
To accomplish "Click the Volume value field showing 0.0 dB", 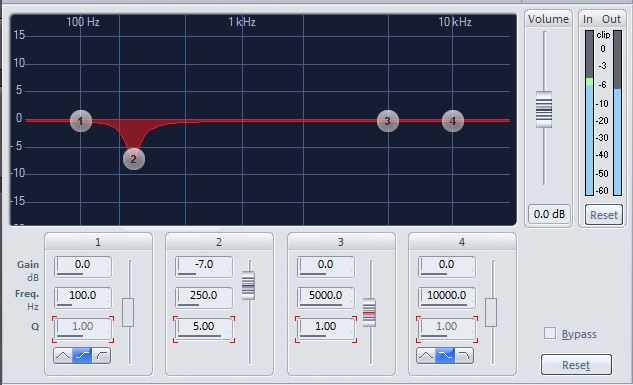I will pos(549,214).
